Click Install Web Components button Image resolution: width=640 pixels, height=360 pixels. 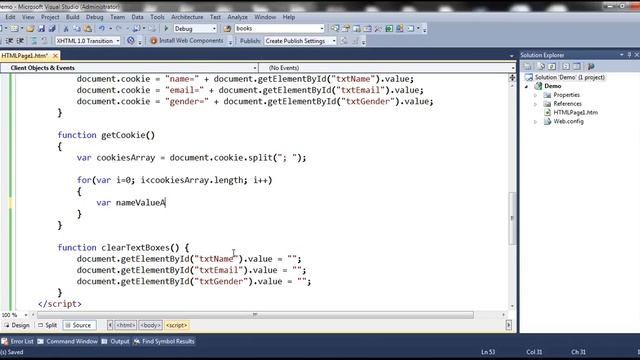coord(187,41)
